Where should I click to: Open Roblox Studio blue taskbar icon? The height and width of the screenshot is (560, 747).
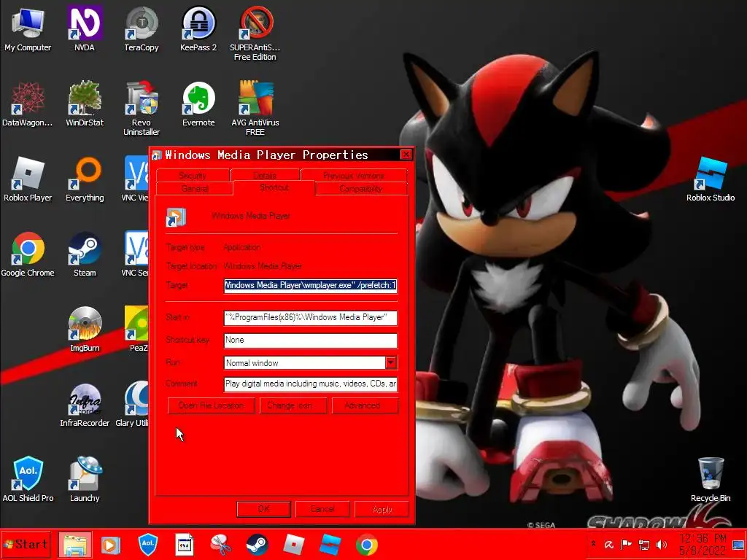click(x=330, y=545)
